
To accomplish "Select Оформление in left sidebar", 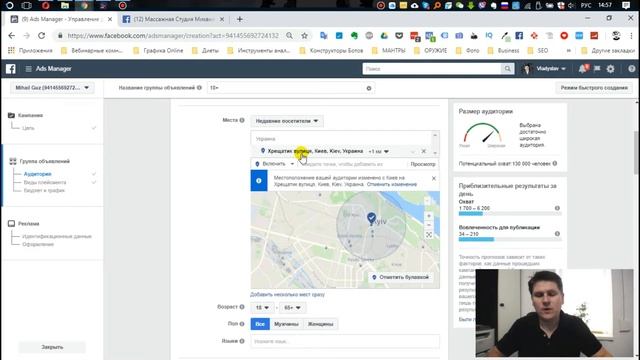I will [x=38, y=244].
